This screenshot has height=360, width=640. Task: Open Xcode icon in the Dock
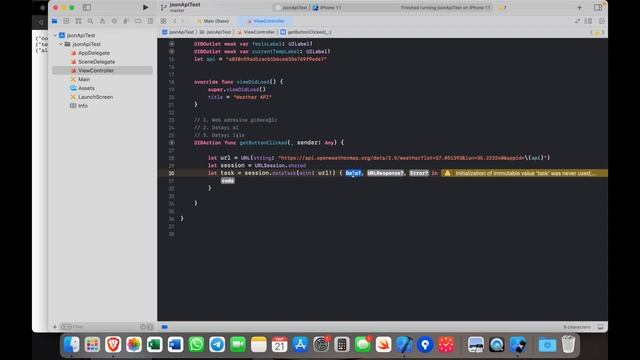[404, 345]
